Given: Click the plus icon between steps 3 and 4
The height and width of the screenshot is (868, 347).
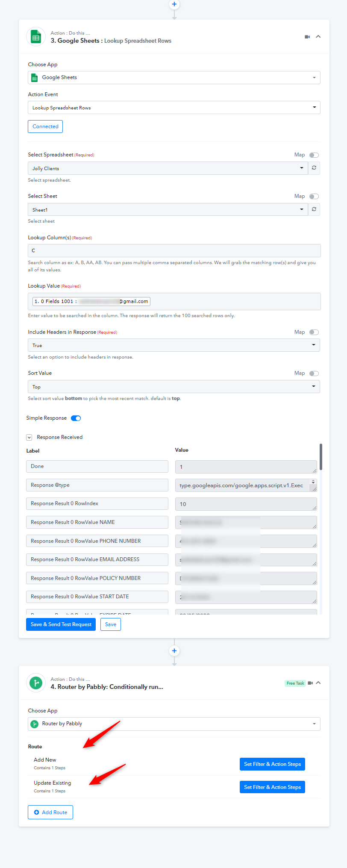Looking at the screenshot, I should coord(174,651).
